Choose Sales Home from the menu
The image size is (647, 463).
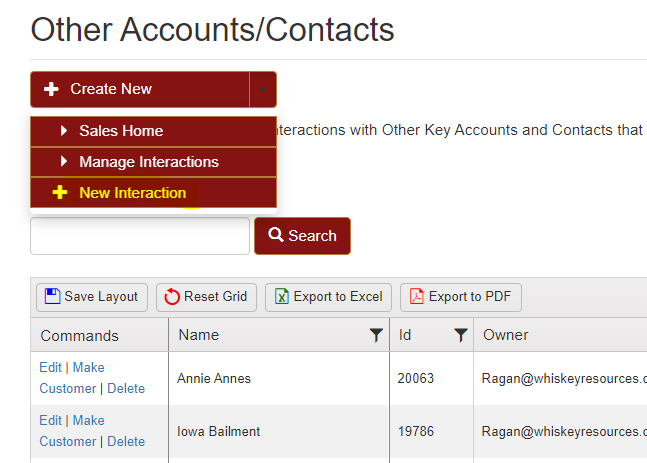pos(153,131)
